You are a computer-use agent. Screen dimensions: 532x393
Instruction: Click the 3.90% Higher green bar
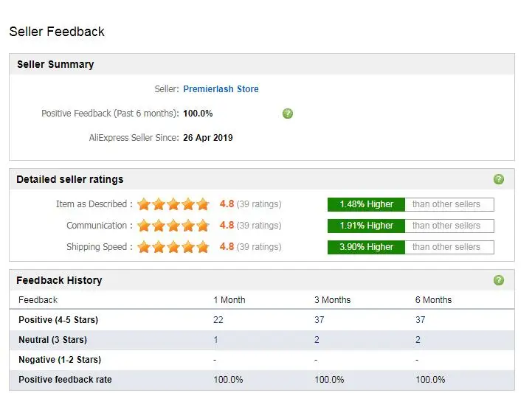(366, 247)
